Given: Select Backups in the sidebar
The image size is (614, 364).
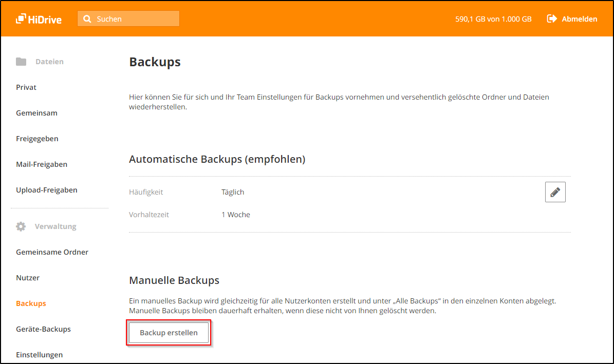Looking at the screenshot, I should [x=31, y=303].
